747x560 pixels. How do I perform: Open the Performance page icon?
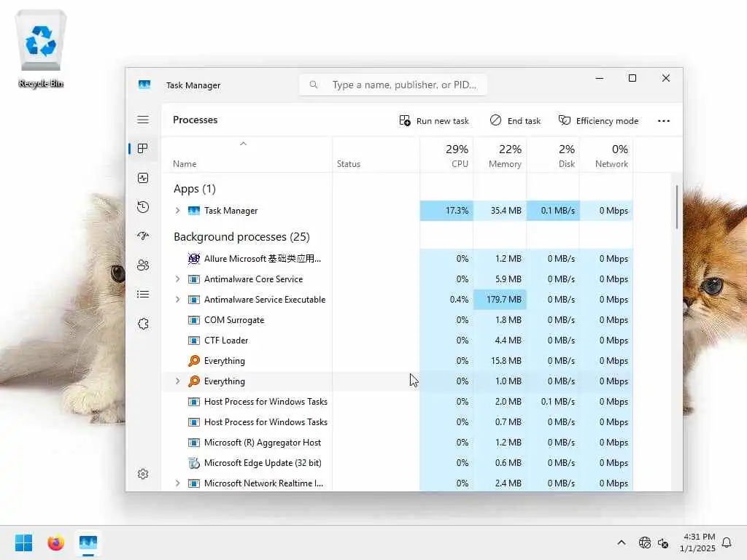click(x=143, y=178)
